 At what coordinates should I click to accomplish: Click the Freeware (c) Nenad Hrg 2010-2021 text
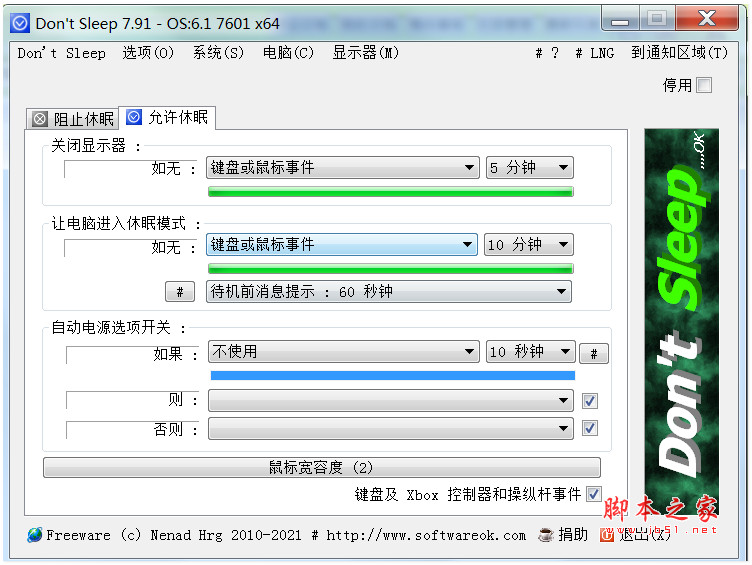[174, 535]
